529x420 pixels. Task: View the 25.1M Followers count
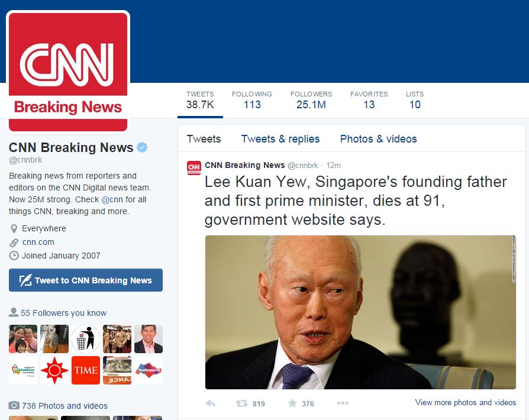[311, 100]
